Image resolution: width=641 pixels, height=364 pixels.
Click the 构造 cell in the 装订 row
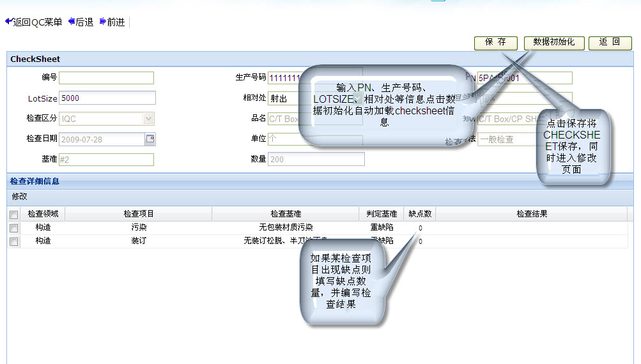[43, 241]
